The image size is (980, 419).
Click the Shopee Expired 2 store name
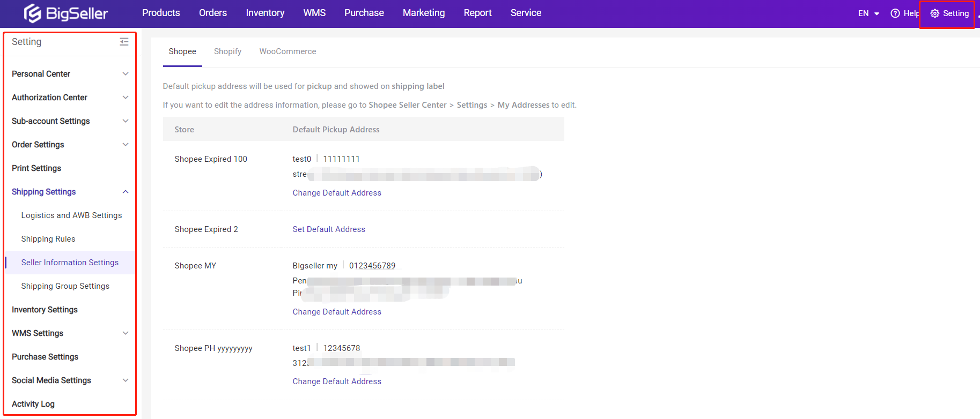click(x=206, y=229)
